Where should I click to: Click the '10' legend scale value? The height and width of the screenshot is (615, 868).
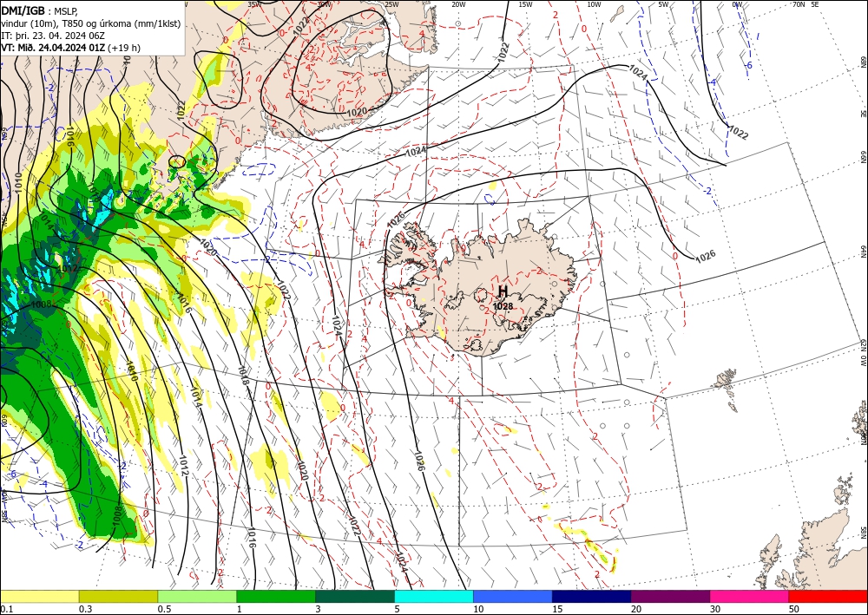[x=478, y=609]
